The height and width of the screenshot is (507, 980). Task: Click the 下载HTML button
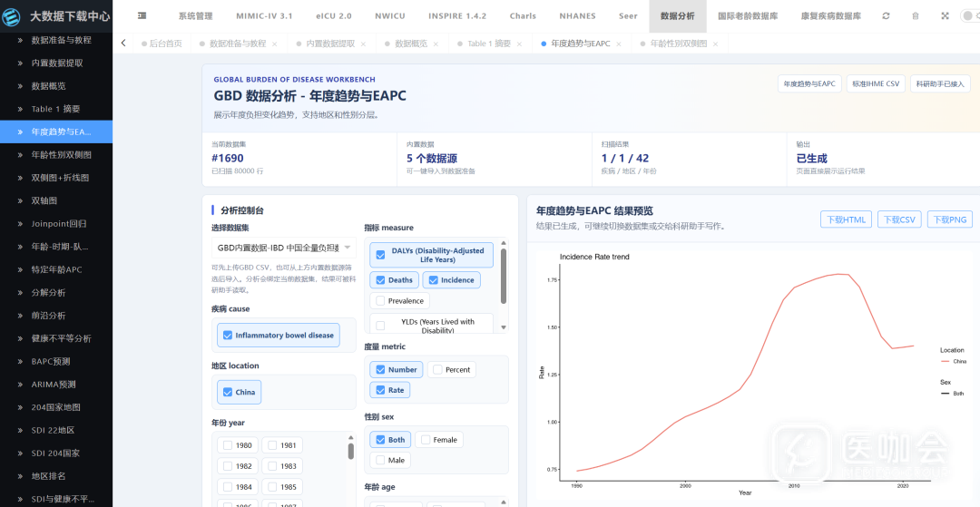pyautogui.click(x=846, y=219)
